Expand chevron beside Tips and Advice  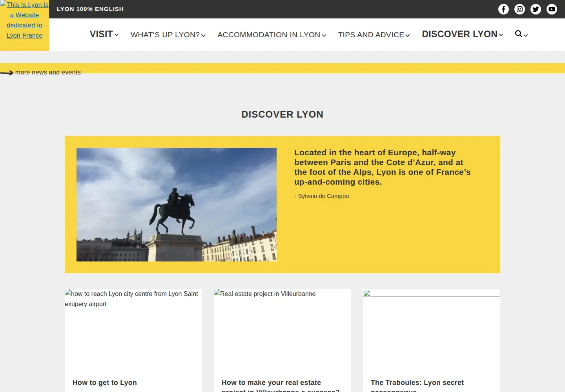[x=408, y=36]
